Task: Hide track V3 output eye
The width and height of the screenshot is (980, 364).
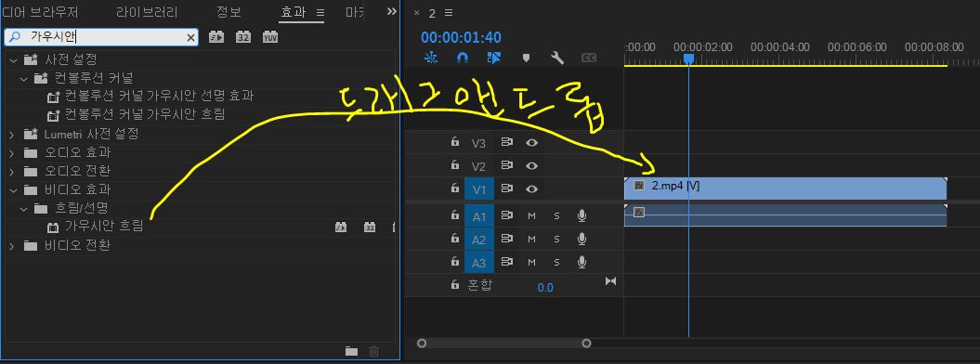Action: 532,143
